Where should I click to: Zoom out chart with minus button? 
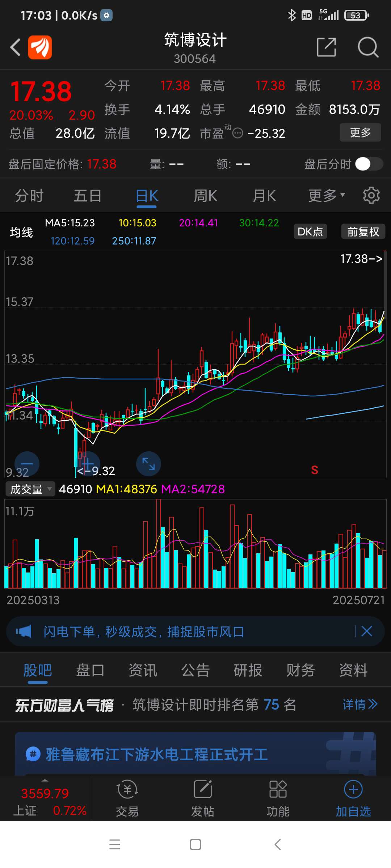pos(27,464)
